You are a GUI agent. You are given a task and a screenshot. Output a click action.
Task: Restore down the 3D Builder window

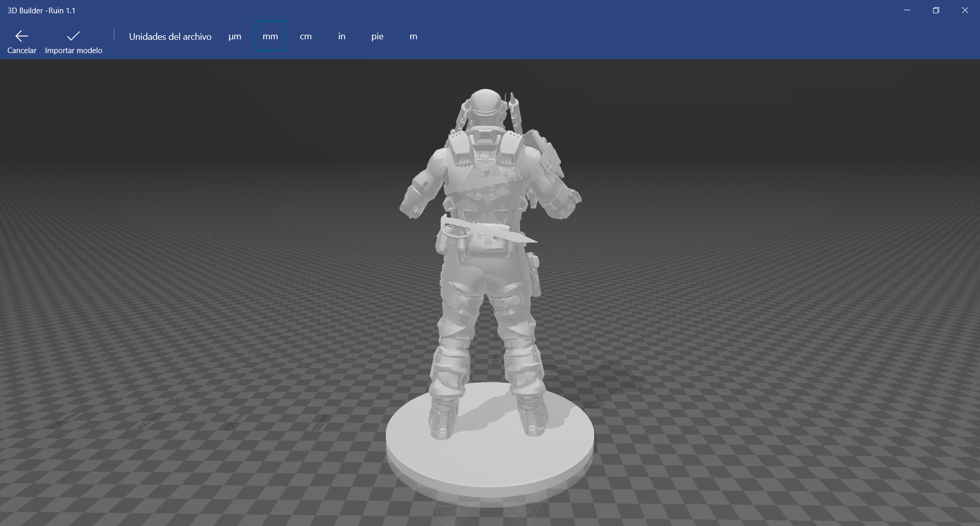click(x=936, y=10)
